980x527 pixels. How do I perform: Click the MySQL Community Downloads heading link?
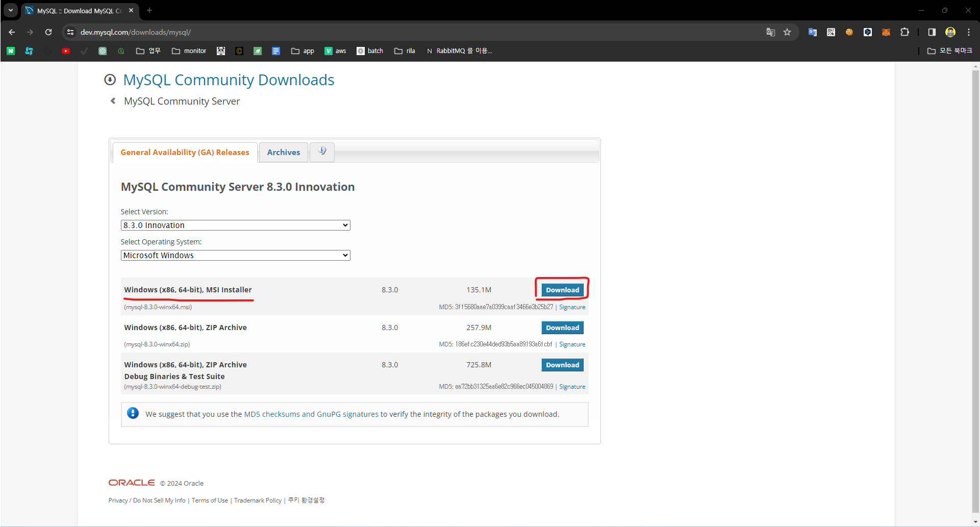point(229,80)
